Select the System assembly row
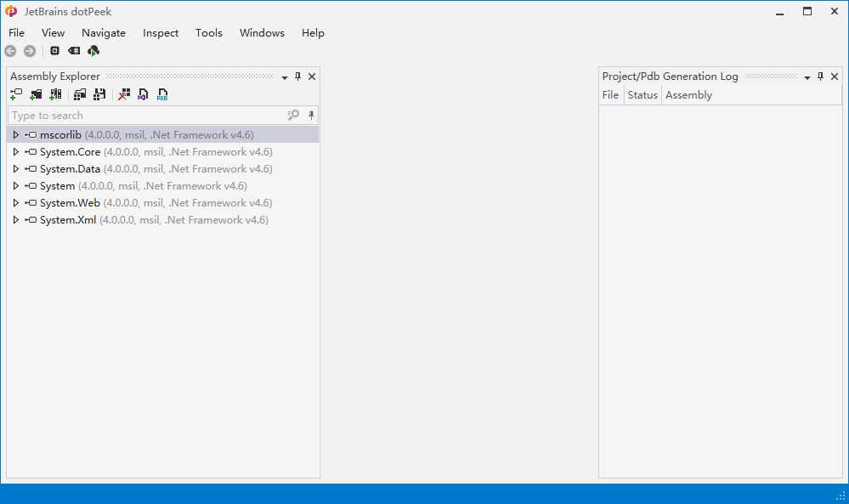The height and width of the screenshot is (504, 849). click(162, 185)
